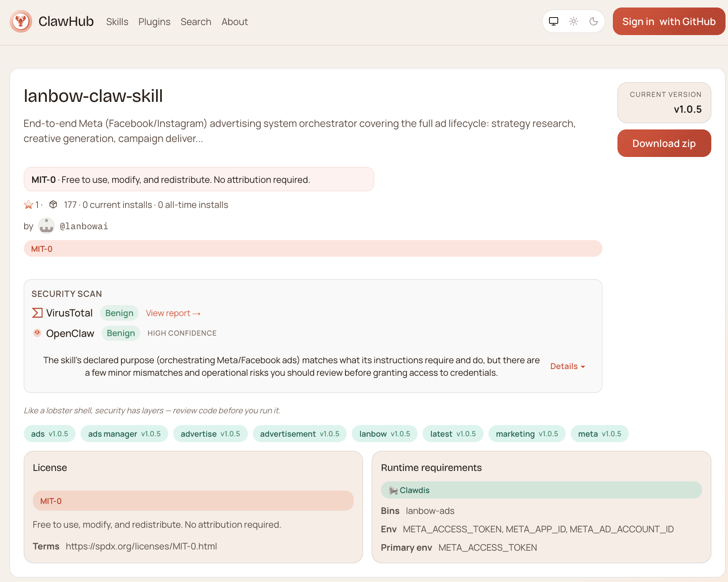Open the Skills menu item
This screenshot has height=582, width=728.
[117, 22]
